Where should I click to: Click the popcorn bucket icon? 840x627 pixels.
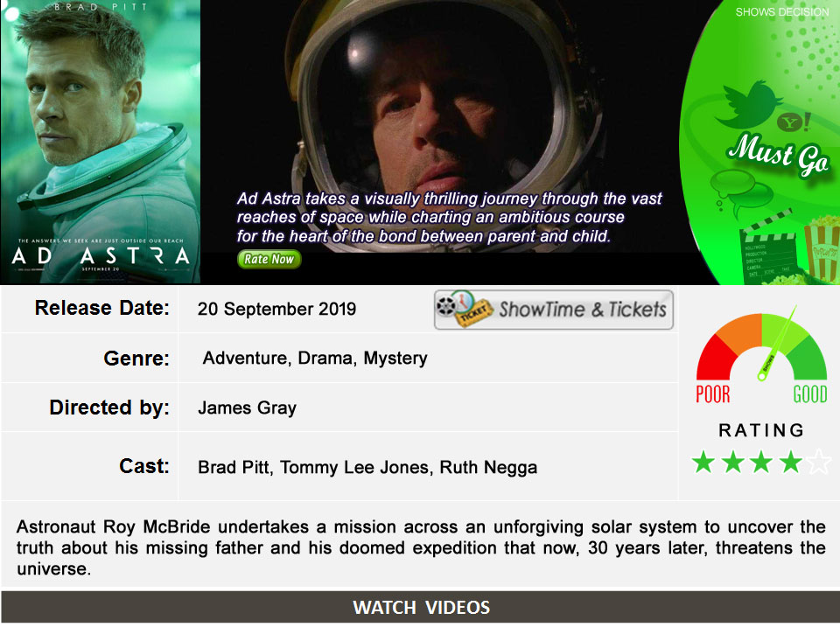822,247
